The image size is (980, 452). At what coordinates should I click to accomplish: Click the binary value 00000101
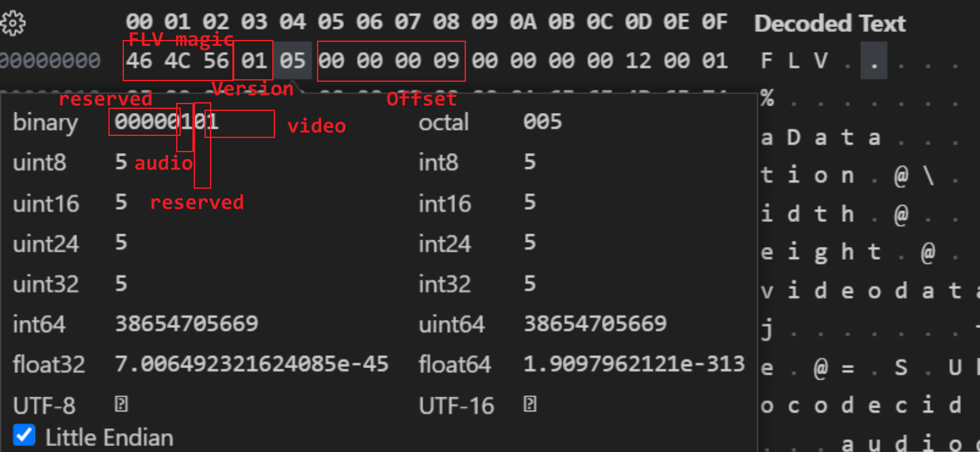click(x=167, y=122)
